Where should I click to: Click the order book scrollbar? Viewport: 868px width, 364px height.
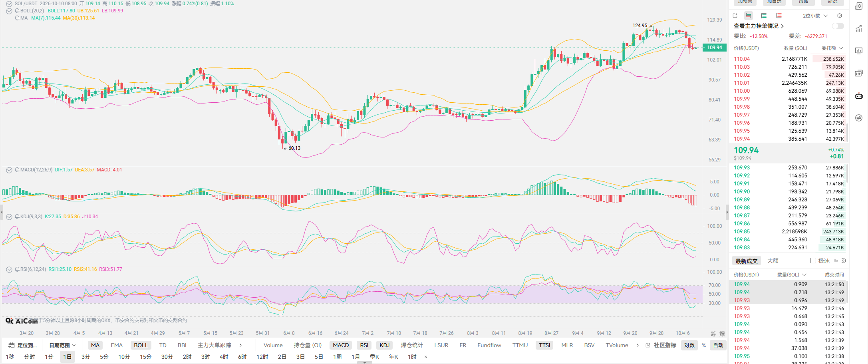[x=847, y=132]
